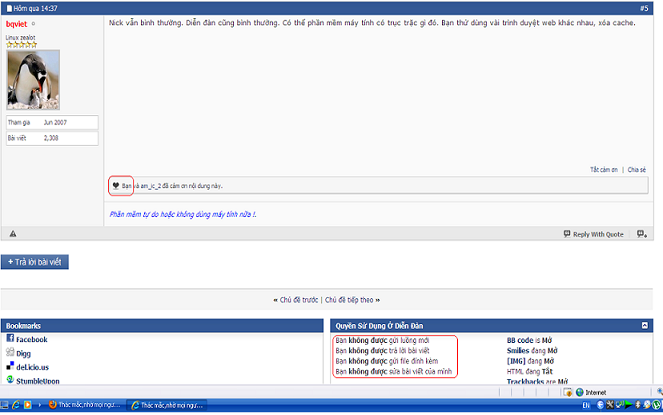Open the [IMG] code link
Viewport: 663px width, 415px height.
click(x=516, y=361)
